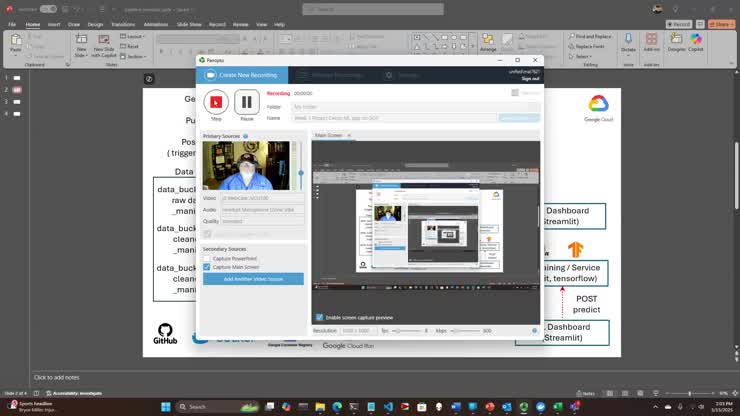The image size is (740, 416).
Task: Click the help icon beside the kbps slider
Action: pyautogui.click(x=534, y=331)
